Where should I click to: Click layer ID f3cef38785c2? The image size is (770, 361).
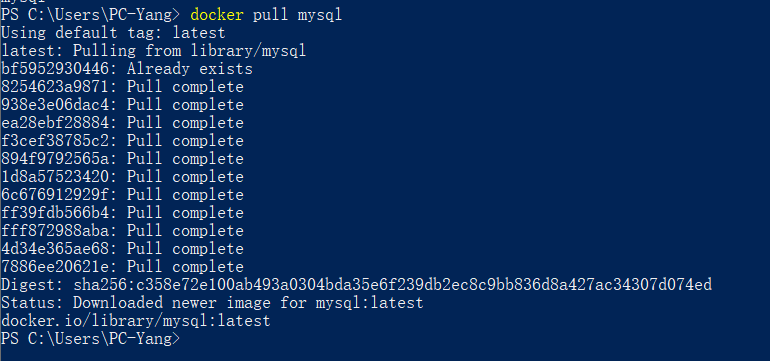pyautogui.click(x=55, y=141)
